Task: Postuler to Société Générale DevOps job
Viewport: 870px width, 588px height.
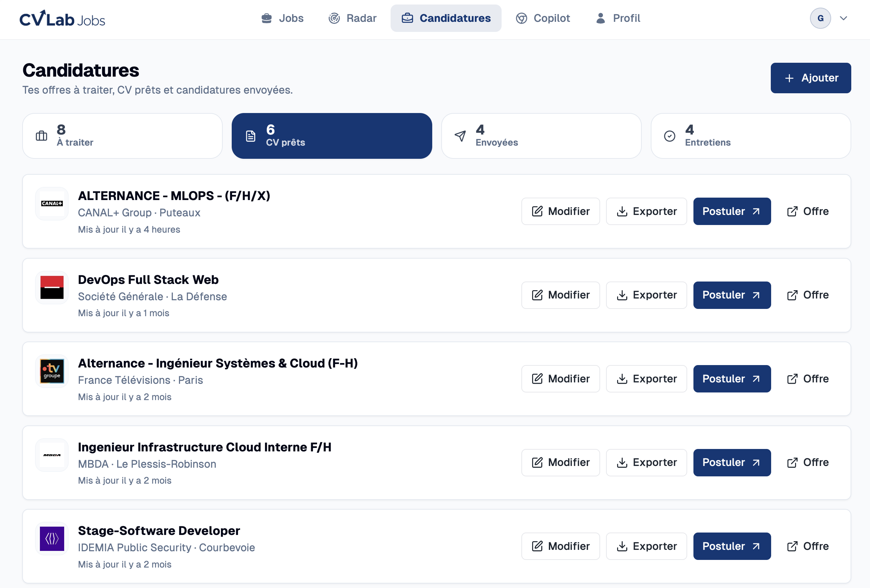Action: tap(732, 295)
